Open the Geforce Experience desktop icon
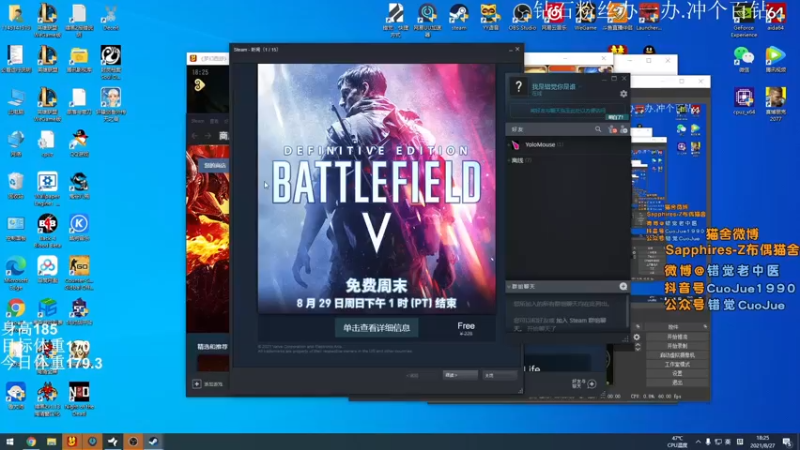The height and width of the screenshot is (450, 800). click(x=743, y=20)
